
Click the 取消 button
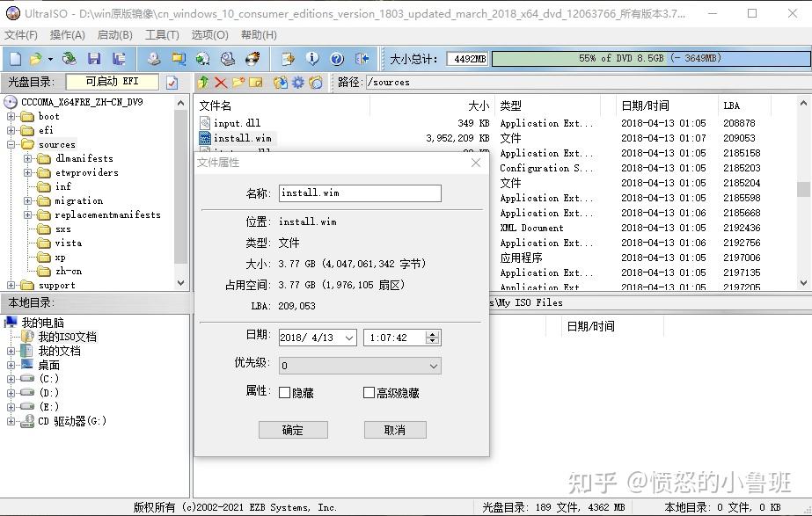tap(395, 430)
